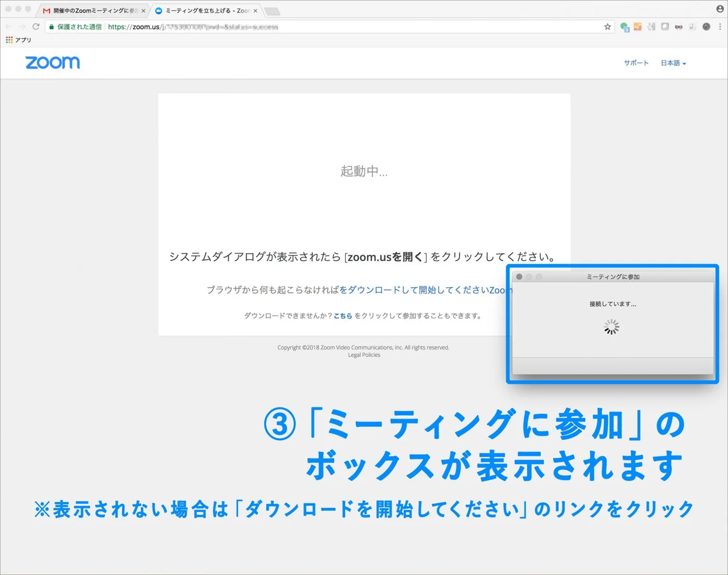Click the 保護された通信 security label
The height and width of the screenshot is (575, 728).
80,27
